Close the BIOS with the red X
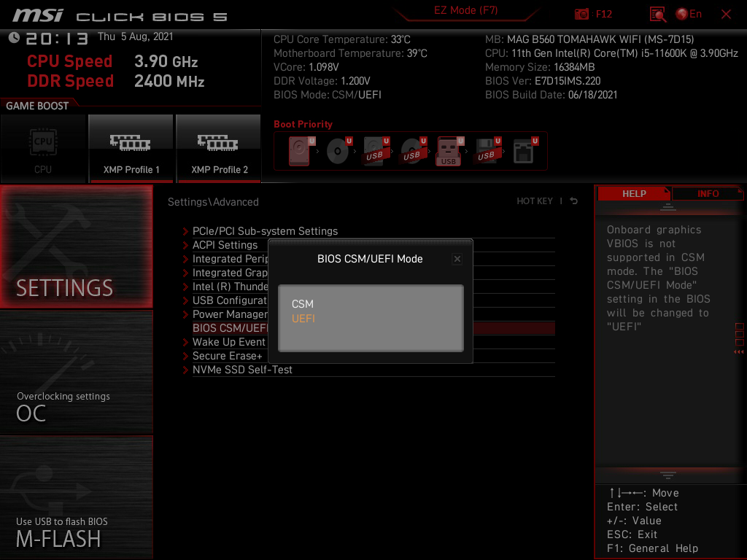747x560 pixels. tap(726, 15)
